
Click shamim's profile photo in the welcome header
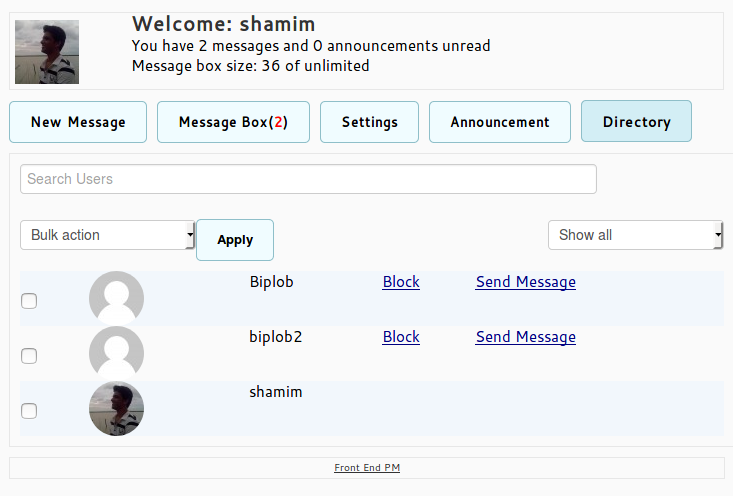click(47, 51)
